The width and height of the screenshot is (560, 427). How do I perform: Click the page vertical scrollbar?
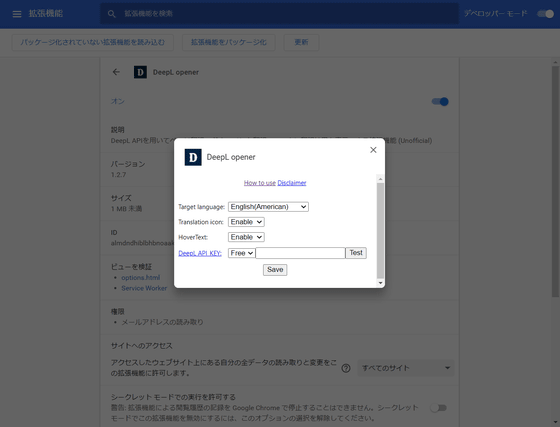click(x=555, y=181)
